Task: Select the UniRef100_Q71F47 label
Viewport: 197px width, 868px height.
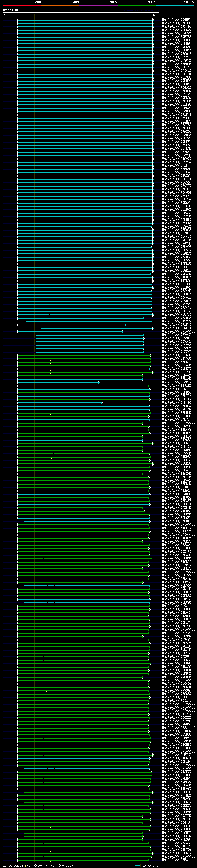Action: click(177, 325)
